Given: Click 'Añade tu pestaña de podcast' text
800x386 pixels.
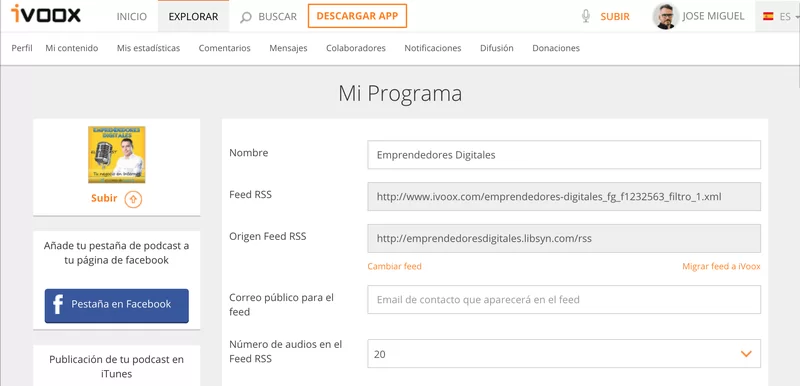Looking at the screenshot, I should (116, 253).
